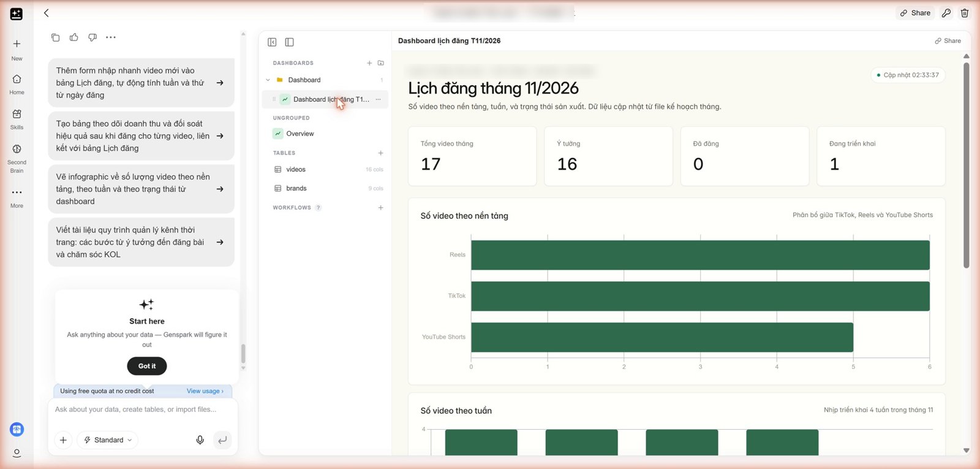980x469 pixels.
Task: Click the dashboard header Share button
Action: tap(948, 41)
